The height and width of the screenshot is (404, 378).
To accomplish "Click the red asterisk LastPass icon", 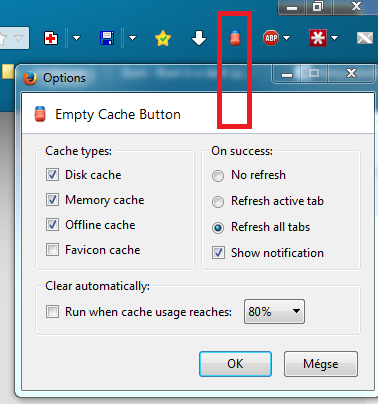I will 318,38.
